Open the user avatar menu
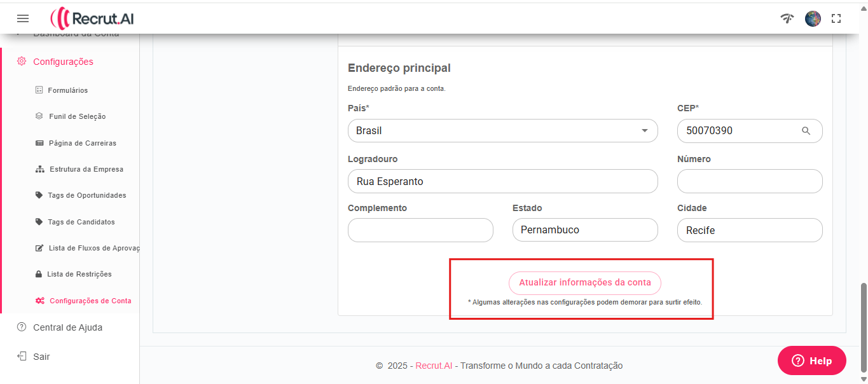The image size is (868, 384). (x=813, y=18)
